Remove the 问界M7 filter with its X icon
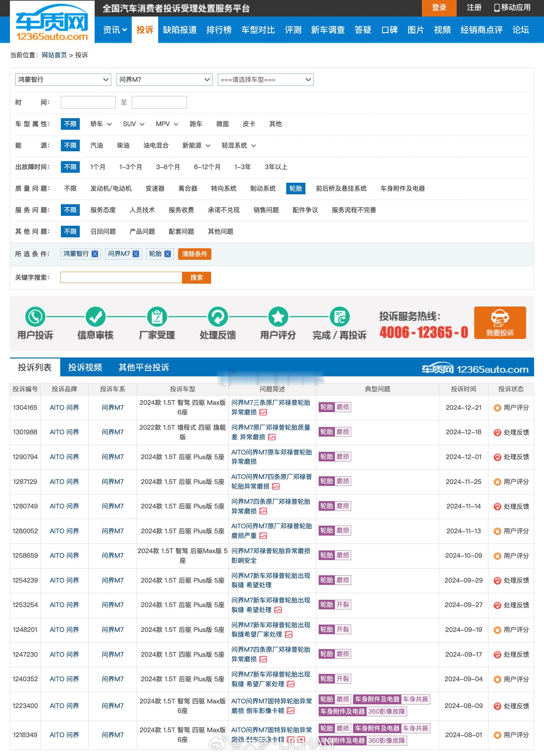 coord(136,254)
